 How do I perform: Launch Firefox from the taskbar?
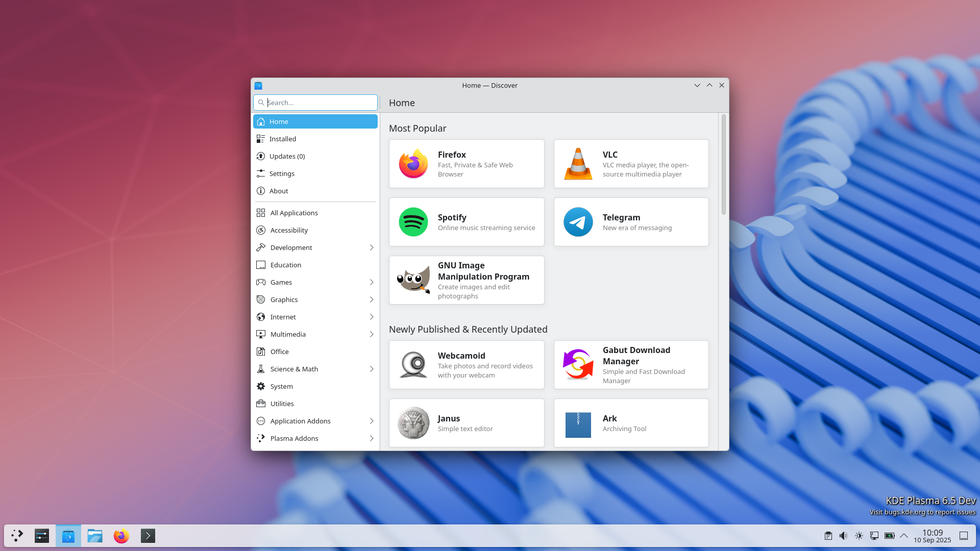coord(121,536)
